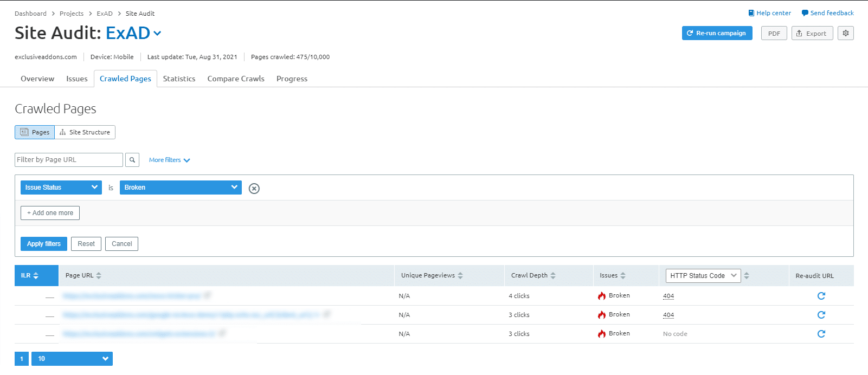Open the Statistics tab
868x375 pixels.
[179, 79]
